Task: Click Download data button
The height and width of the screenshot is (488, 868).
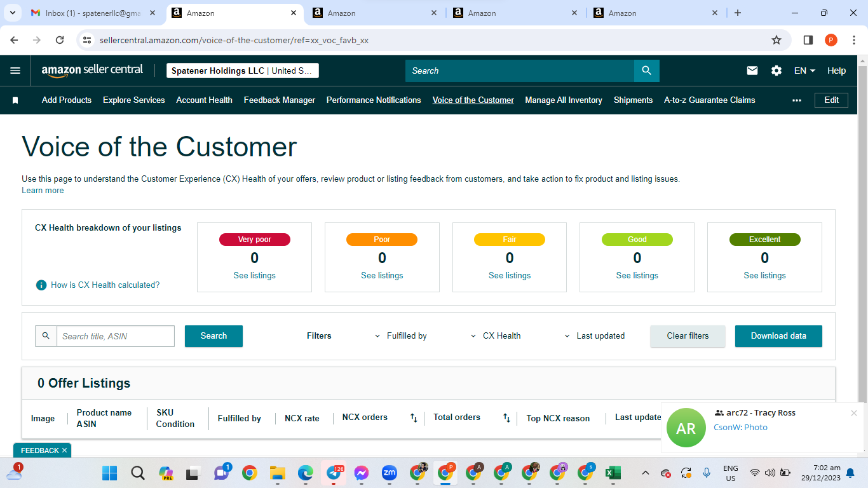Action: pos(778,336)
